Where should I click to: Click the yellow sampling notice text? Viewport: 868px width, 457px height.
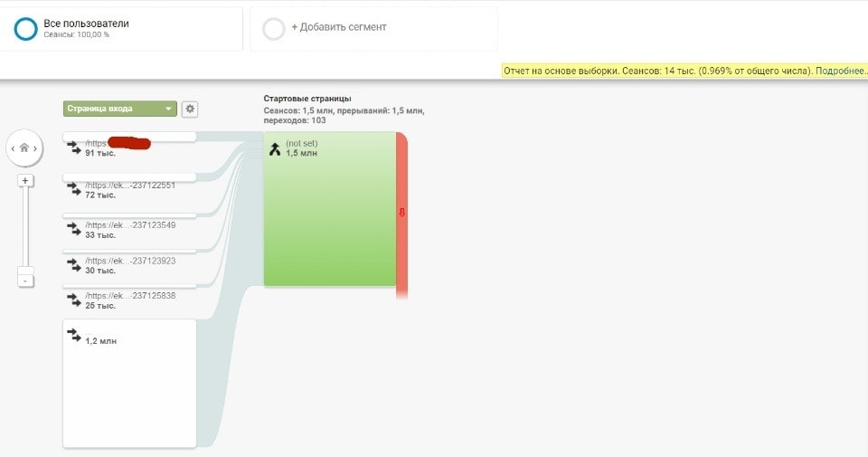pyautogui.click(x=684, y=71)
